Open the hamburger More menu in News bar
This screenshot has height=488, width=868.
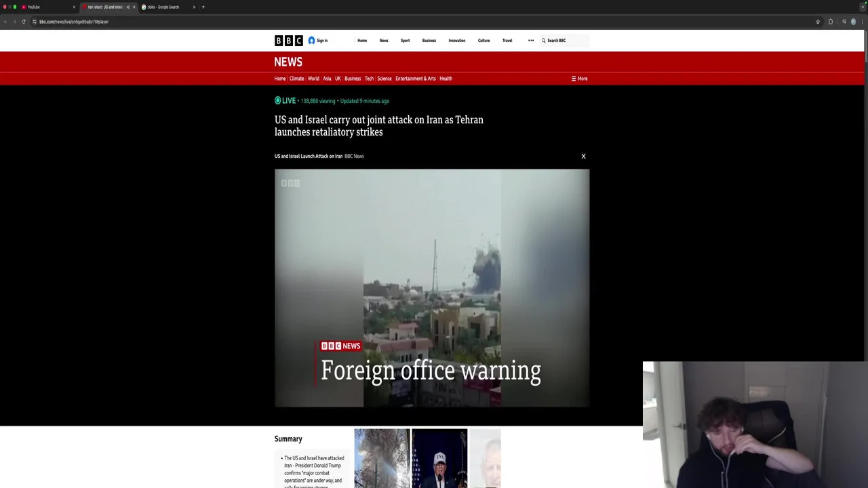click(579, 79)
